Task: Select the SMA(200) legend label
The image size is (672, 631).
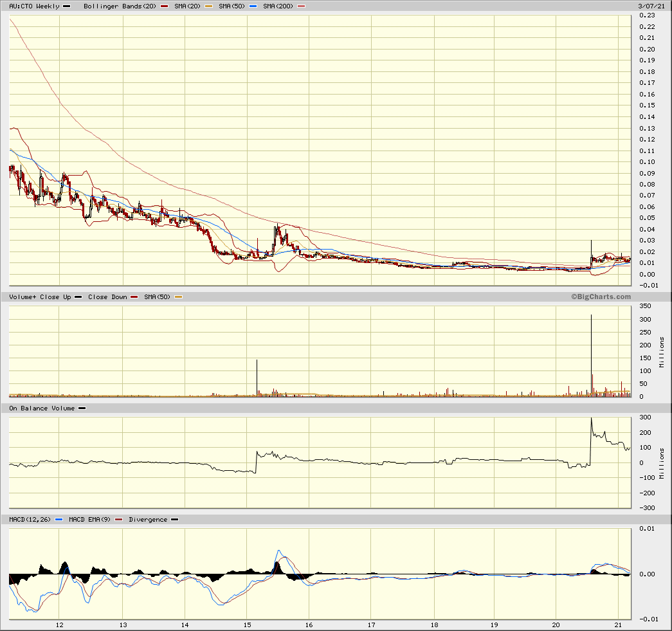Action: pos(278,6)
